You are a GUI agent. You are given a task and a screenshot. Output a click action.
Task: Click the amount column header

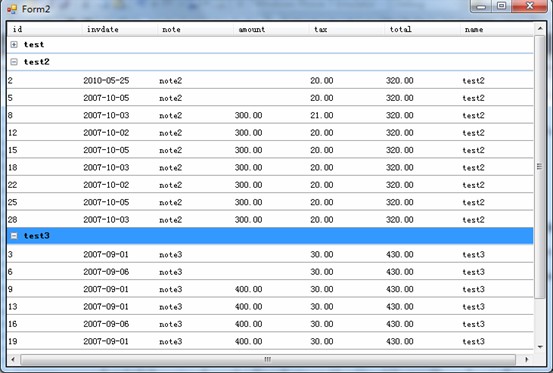[271, 29]
